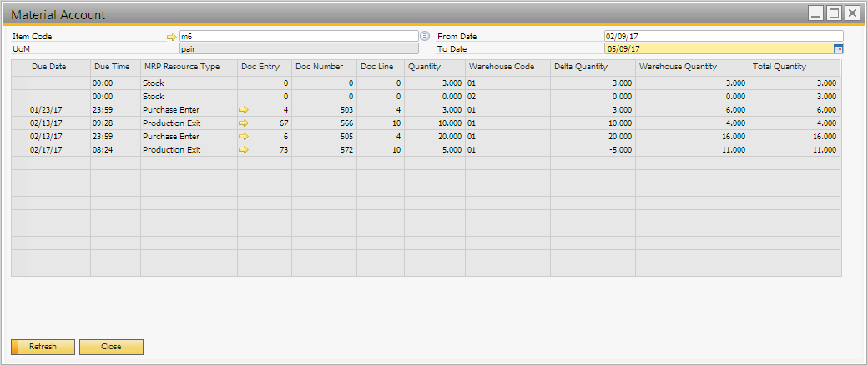868x366 pixels.
Task: Sort by Due Date column header
Action: [58, 67]
